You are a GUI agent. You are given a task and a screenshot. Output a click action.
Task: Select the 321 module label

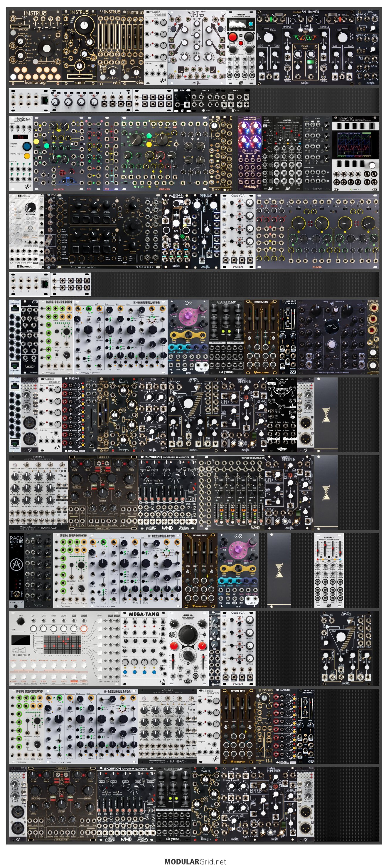point(89,189)
